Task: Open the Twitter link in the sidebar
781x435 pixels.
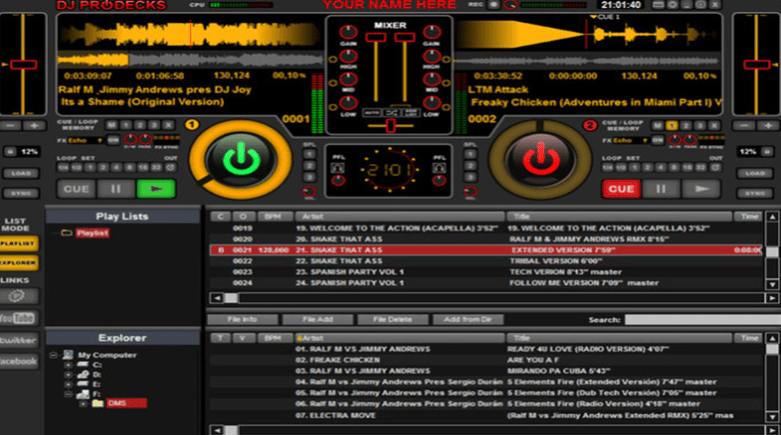Action: [18, 340]
